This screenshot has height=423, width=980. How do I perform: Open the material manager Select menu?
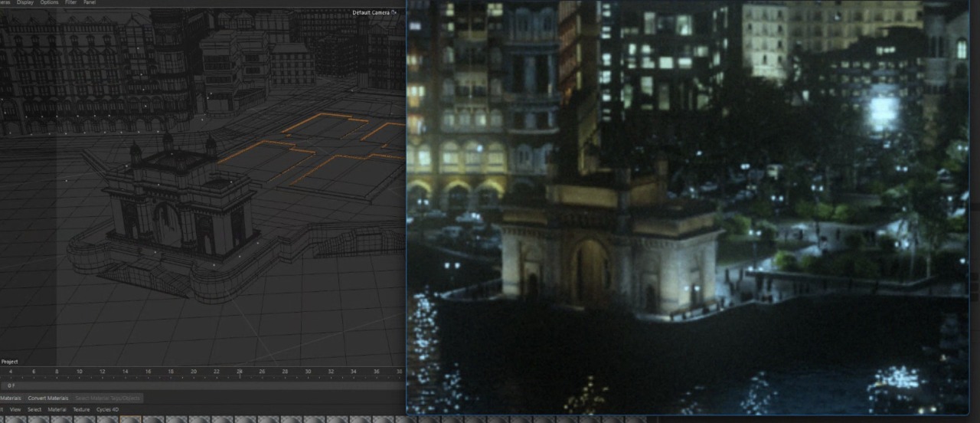[x=34, y=409]
